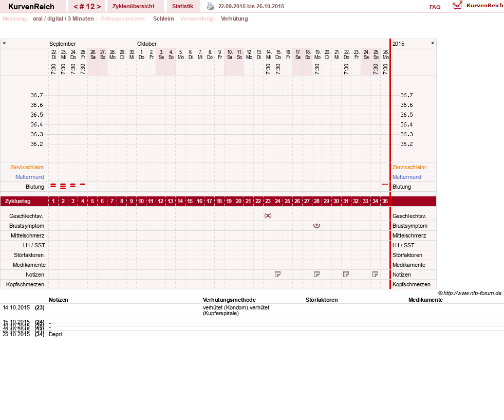504x420 pixels.
Task: Click bleeding marker on cycle day 3
Action: click(72, 186)
